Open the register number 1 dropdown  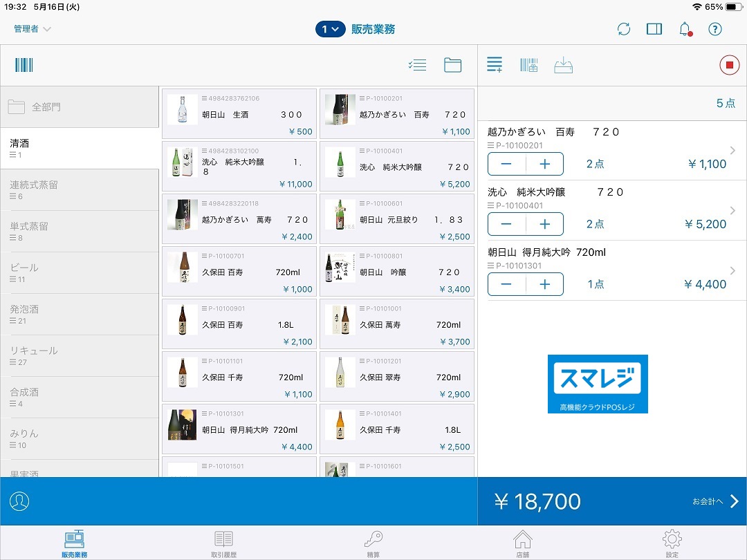330,29
